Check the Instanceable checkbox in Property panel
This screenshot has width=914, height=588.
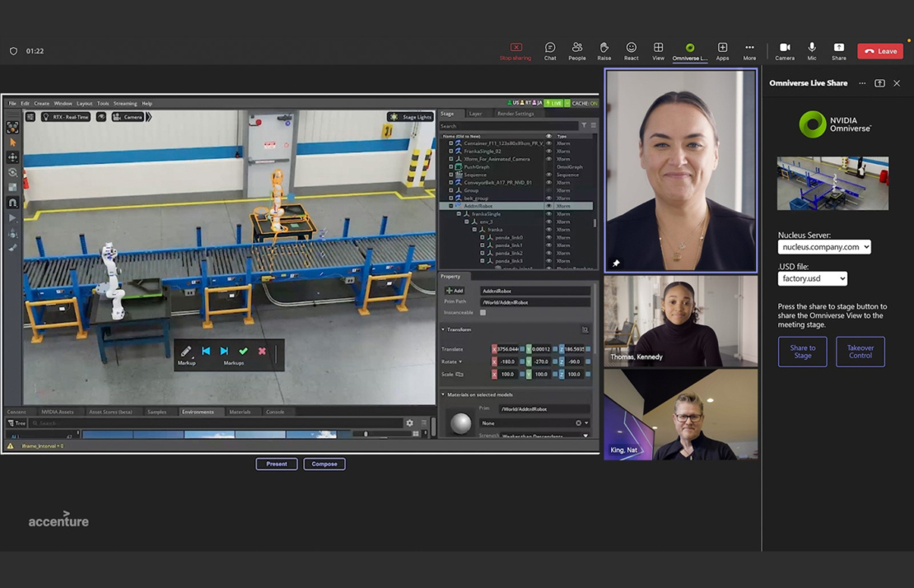coord(483,312)
